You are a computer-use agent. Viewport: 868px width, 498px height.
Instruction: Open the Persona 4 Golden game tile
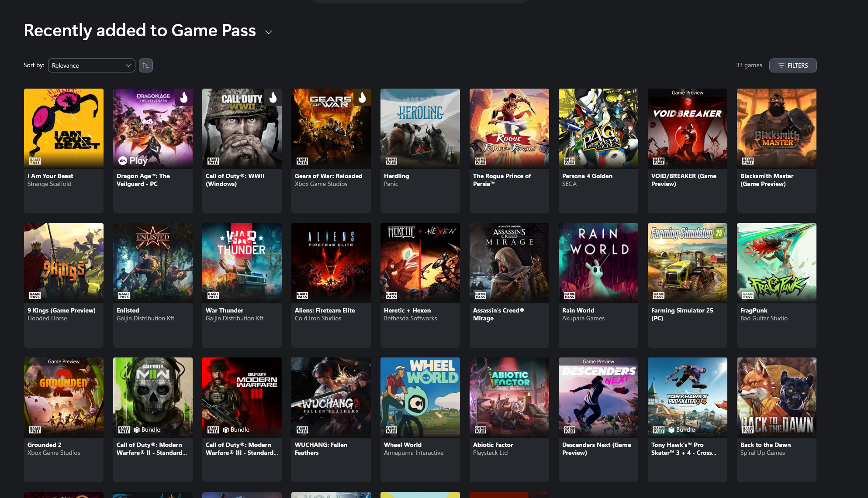pos(598,129)
